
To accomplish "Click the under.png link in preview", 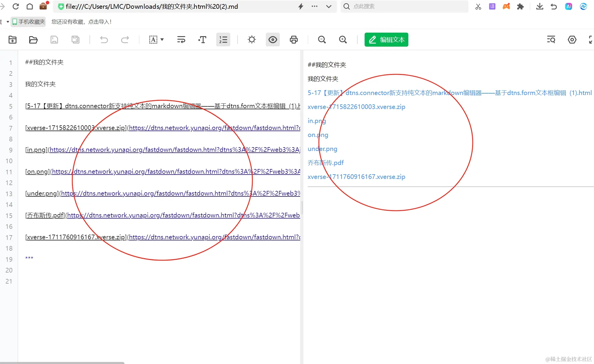I will click(x=322, y=149).
